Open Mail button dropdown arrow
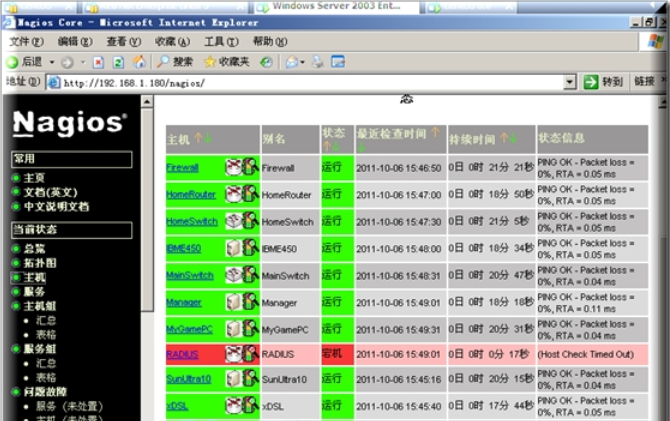This screenshot has height=421, width=670. (x=303, y=62)
